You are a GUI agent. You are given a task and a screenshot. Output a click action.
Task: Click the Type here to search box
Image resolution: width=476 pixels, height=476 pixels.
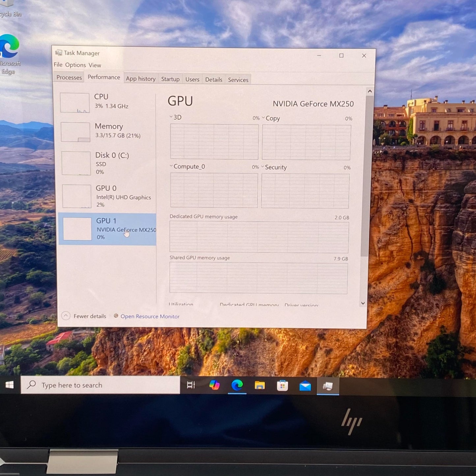point(100,385)
